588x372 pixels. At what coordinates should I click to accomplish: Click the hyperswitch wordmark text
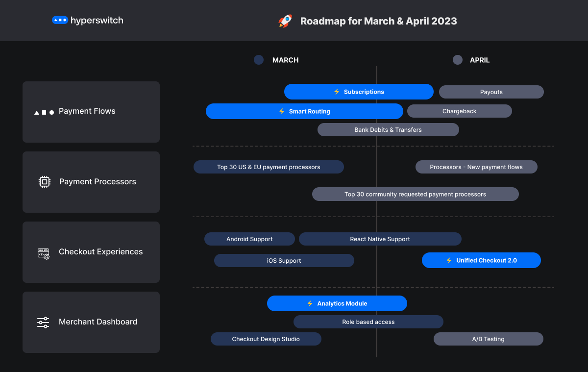click(97, 21)
